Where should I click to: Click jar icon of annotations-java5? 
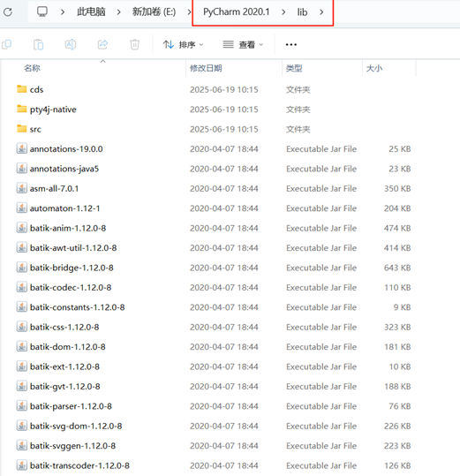21,169
